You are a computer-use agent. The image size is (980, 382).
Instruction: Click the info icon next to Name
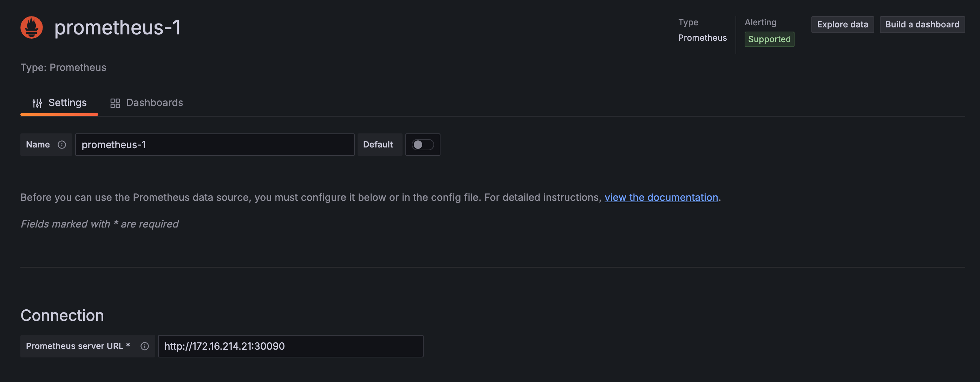61,144
